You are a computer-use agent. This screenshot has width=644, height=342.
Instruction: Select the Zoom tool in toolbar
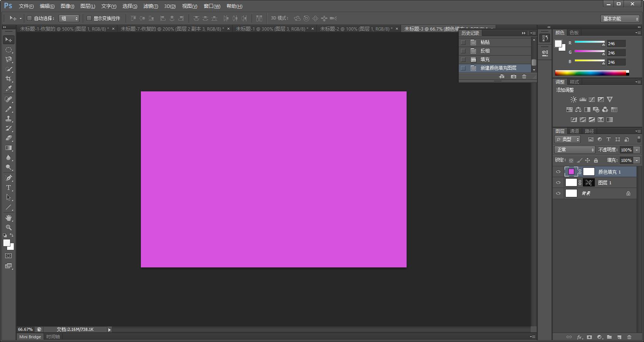click(9, 228)
